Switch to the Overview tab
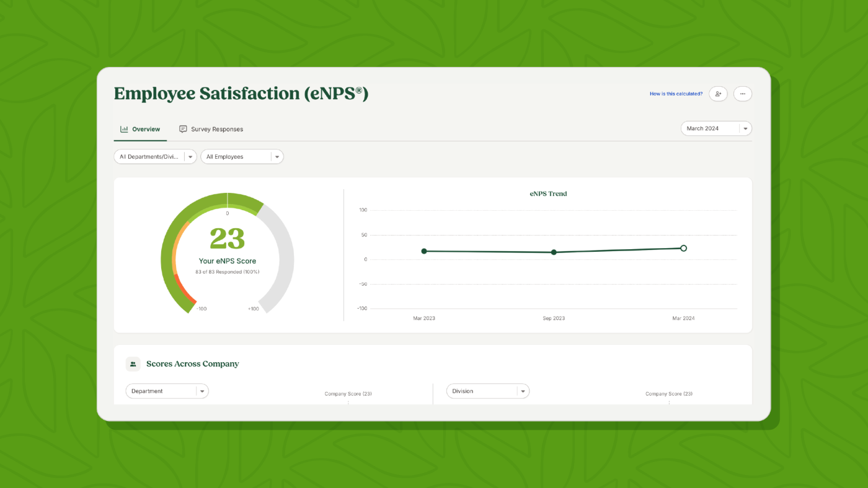The width and height of the screenshot is (868, 488). click(140, 129)
